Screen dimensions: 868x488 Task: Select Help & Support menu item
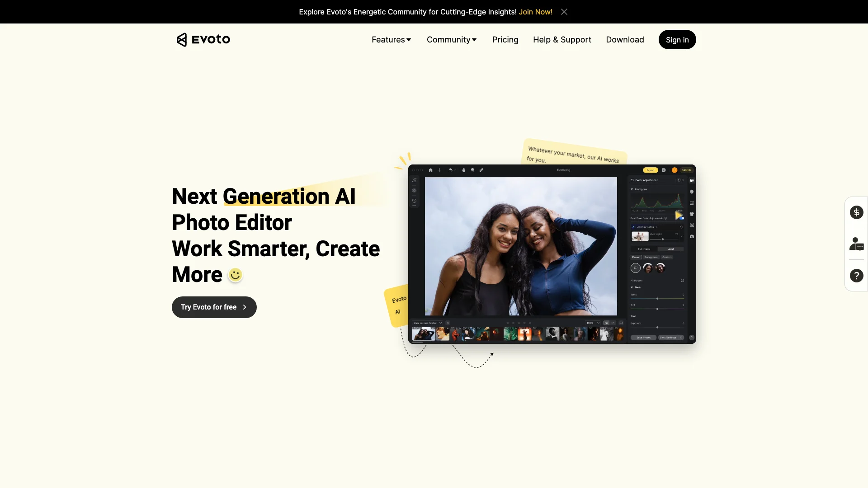pyautogui.click(x=562, y=39)
